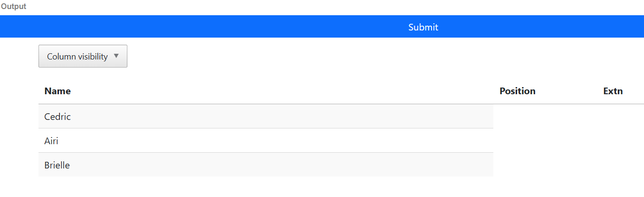Sort table by the Position column

pos(517,91)
